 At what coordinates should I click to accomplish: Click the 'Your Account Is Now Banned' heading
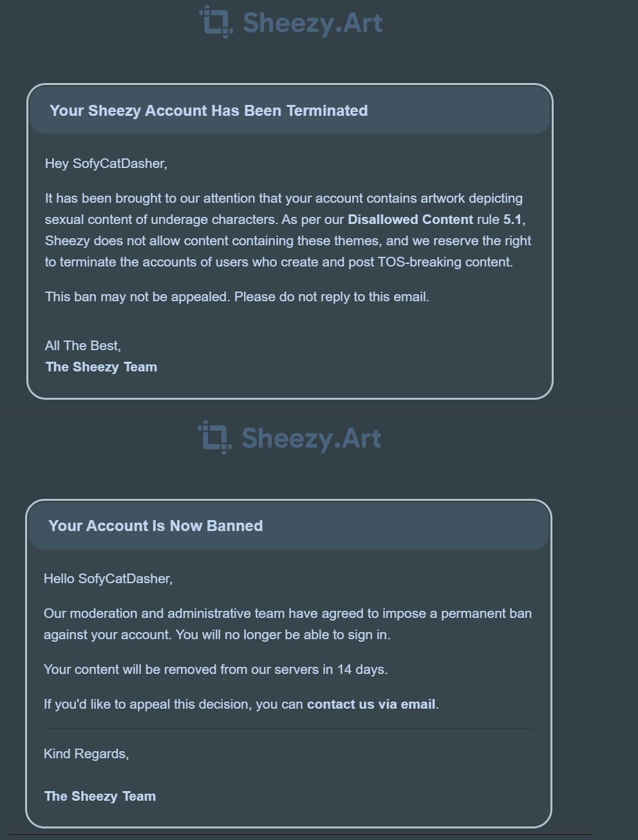(x=155, y=526)
